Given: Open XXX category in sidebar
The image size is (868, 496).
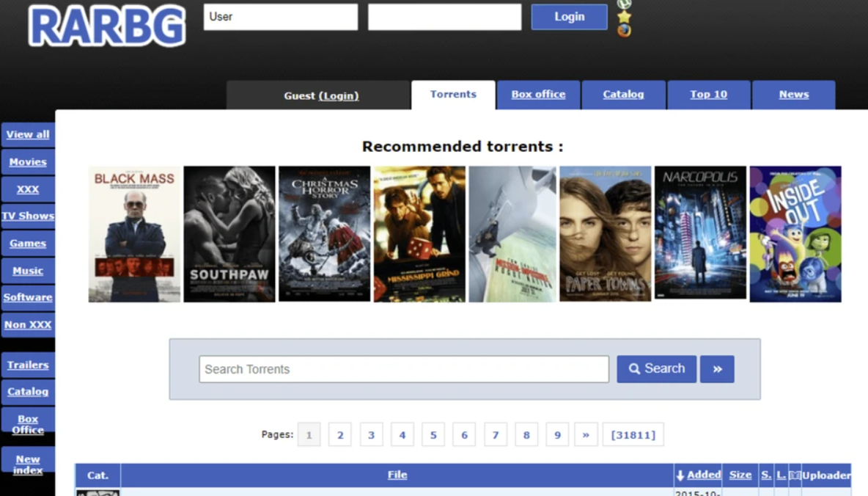Looking at the screenshot, I should 28,189.
